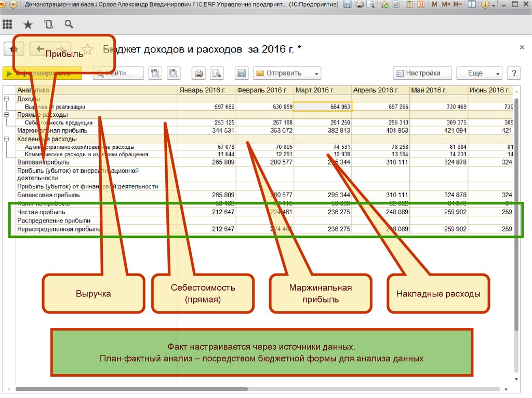The image size is (532, 398).
Task: Click the Отправить send button
Action: [287, 73]
